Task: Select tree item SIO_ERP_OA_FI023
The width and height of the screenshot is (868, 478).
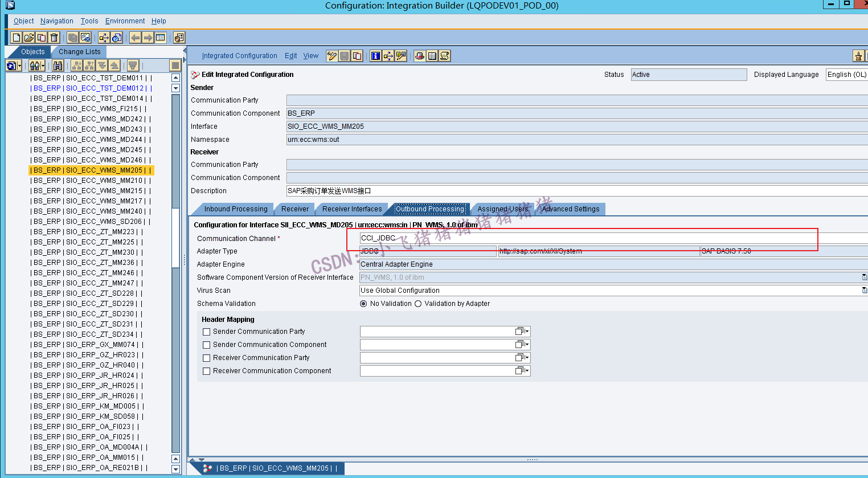Action: [85, 427]
